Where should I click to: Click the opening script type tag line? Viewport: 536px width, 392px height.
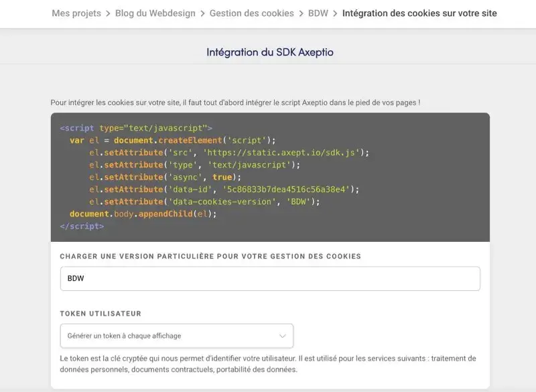point(136,128)
